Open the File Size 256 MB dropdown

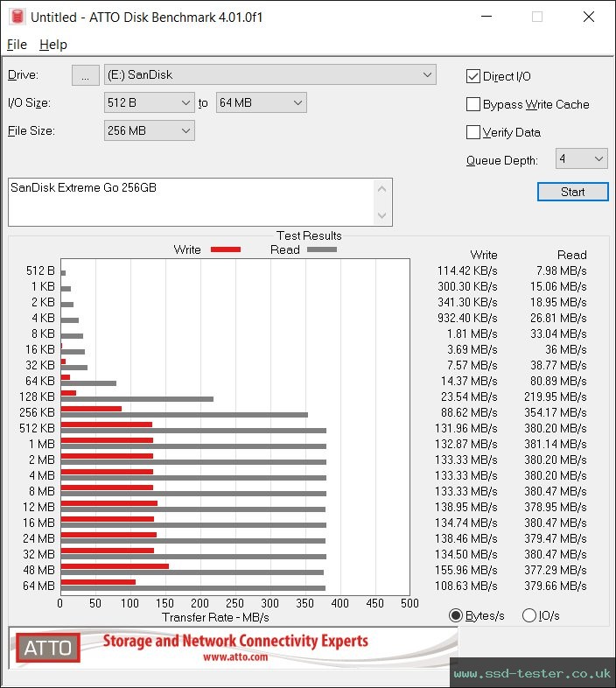point(149,130)
